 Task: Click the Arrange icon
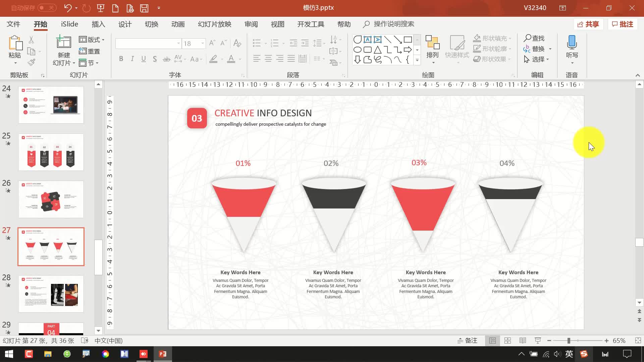point(432,43)
